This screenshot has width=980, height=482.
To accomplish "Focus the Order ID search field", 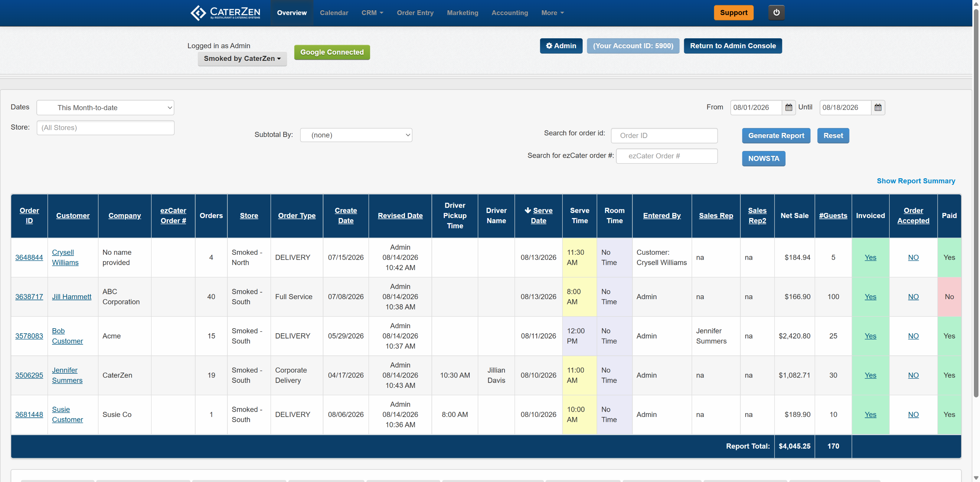I will coord(664,135).
